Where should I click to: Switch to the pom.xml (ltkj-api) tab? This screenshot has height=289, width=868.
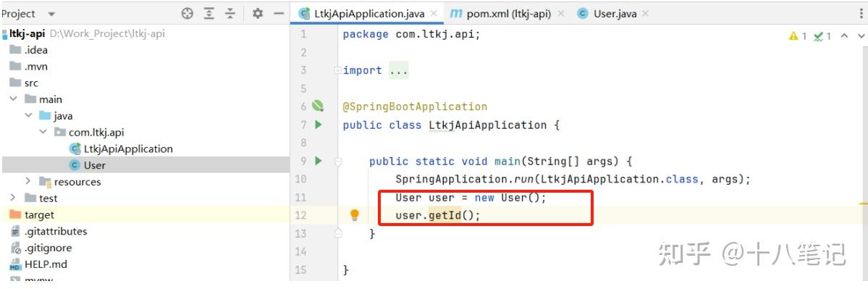(502, 14)
